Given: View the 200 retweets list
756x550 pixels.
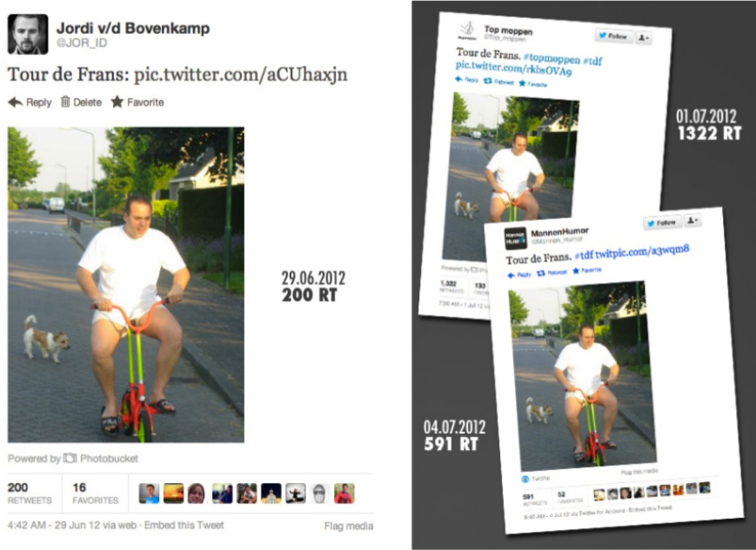Looking at the screenshot, I should pos(30,493).
